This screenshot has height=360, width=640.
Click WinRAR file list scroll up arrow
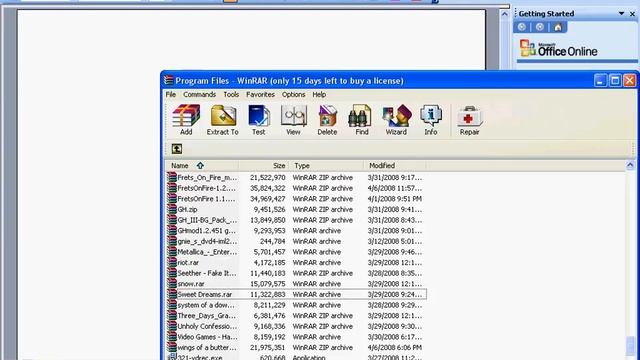click(630, 165)
